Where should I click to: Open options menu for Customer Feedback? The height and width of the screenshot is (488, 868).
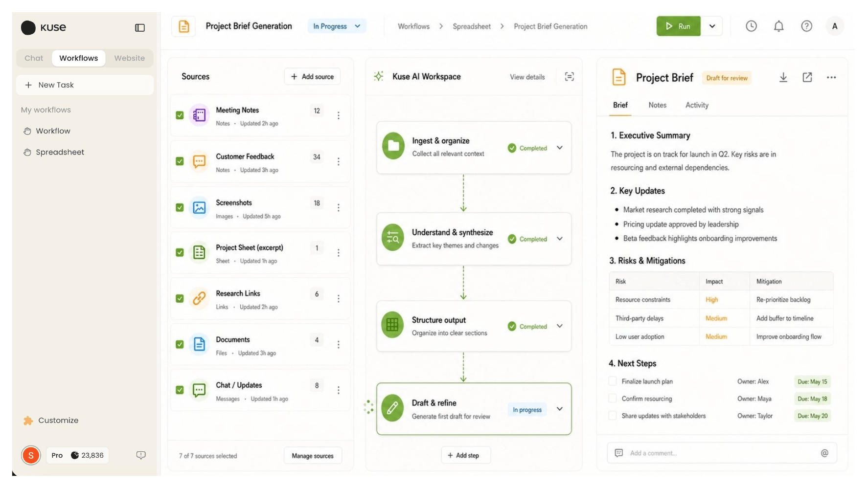338,161
